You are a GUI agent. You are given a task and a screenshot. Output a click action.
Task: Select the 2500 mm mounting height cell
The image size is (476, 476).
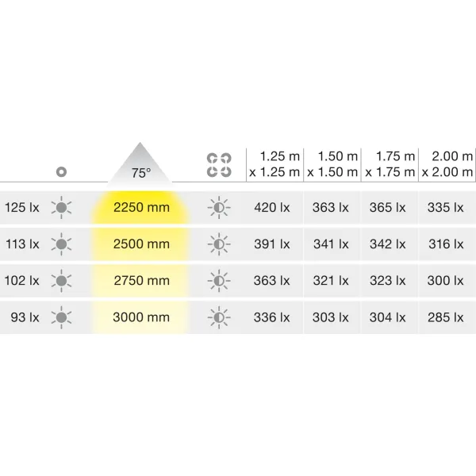point(141,244)
